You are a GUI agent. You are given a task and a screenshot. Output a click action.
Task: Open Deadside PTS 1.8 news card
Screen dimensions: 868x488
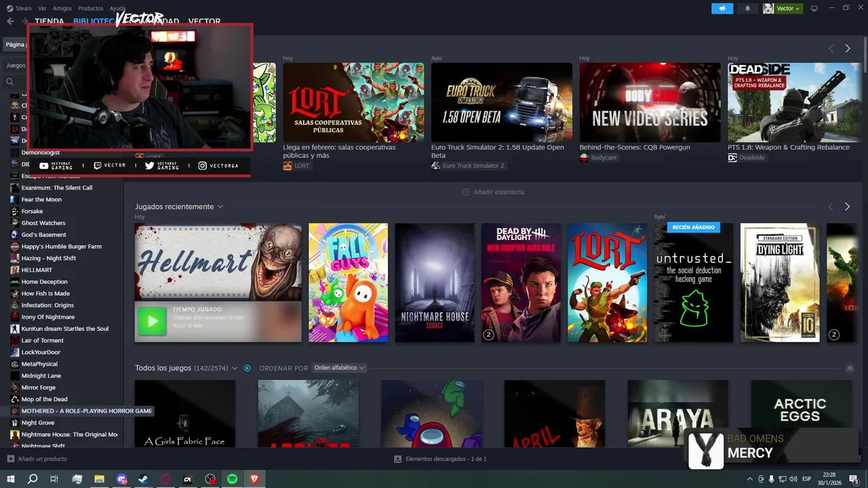point(794,102)
